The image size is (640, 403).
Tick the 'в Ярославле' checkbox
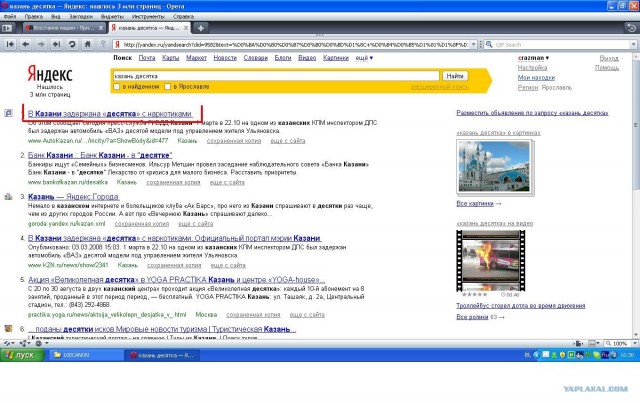point(167,87)
